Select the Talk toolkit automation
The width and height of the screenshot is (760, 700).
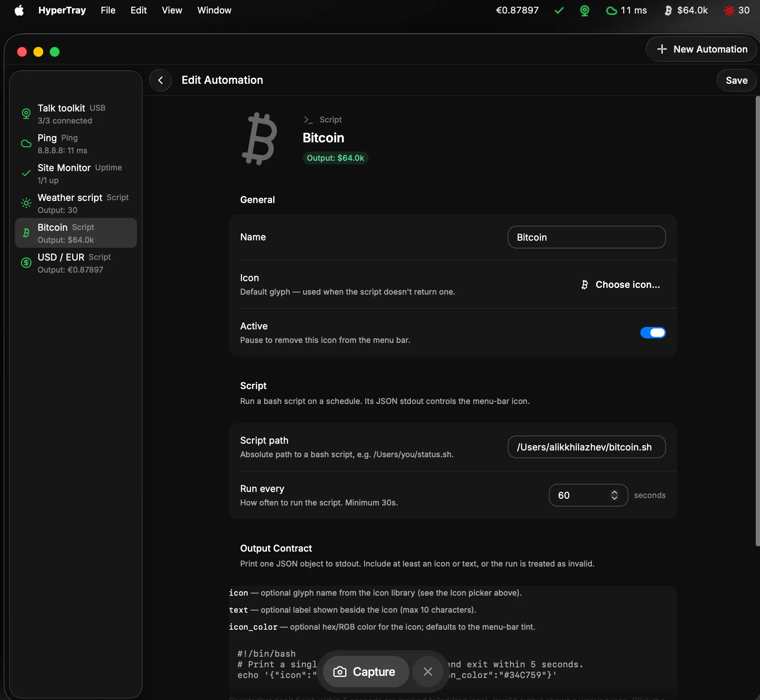click(x=76, y=114)
